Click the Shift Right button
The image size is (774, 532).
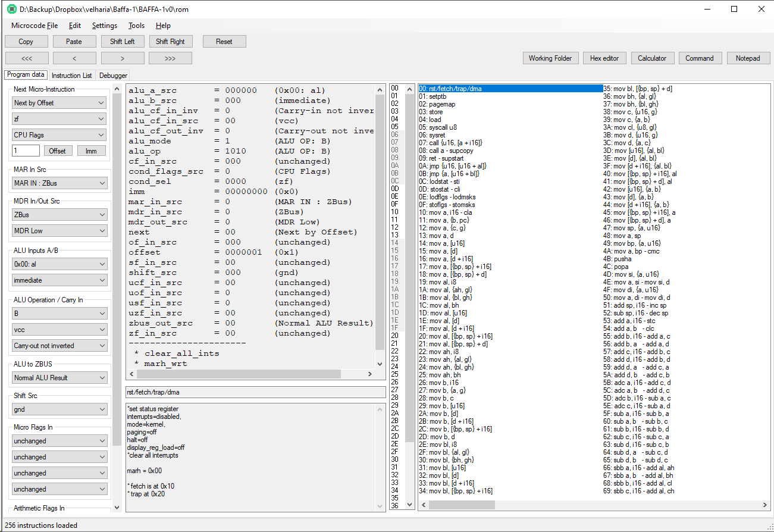[170, 42]
